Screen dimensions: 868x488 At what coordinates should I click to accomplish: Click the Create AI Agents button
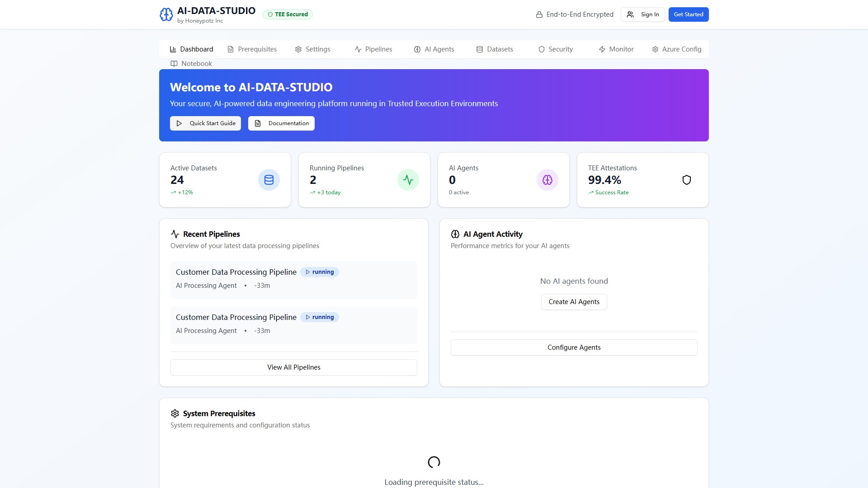[x=574, y=302]
